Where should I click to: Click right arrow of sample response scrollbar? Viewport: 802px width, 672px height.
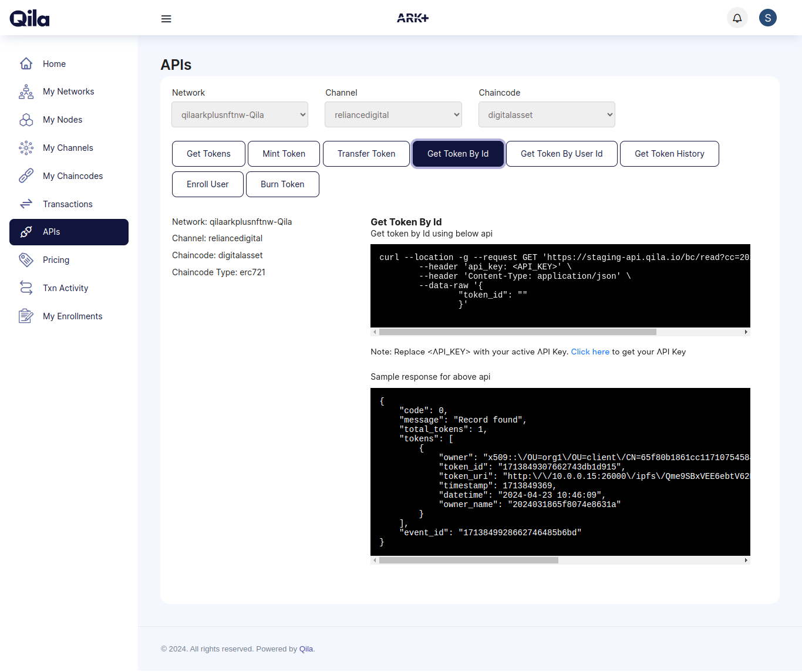click(746, 560)
